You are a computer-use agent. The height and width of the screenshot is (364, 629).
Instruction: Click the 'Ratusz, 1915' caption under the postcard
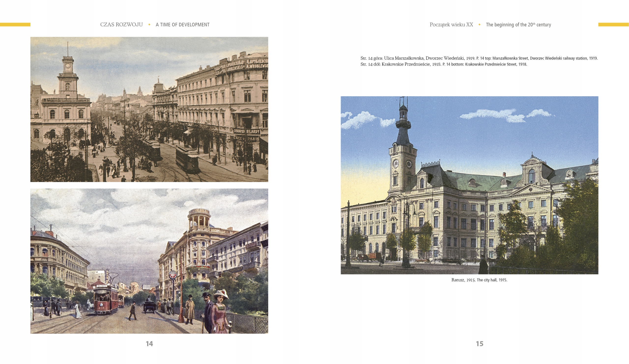[479, 280]
